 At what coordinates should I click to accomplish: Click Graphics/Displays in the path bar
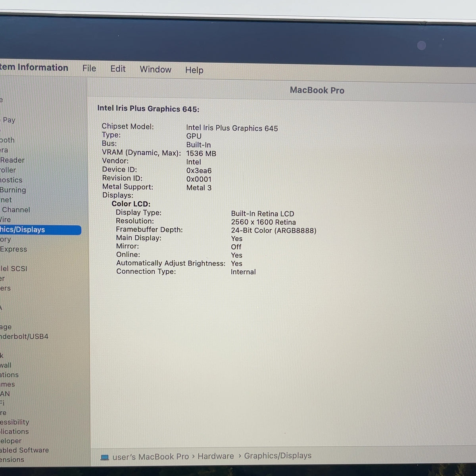click(x=278, y=456)
